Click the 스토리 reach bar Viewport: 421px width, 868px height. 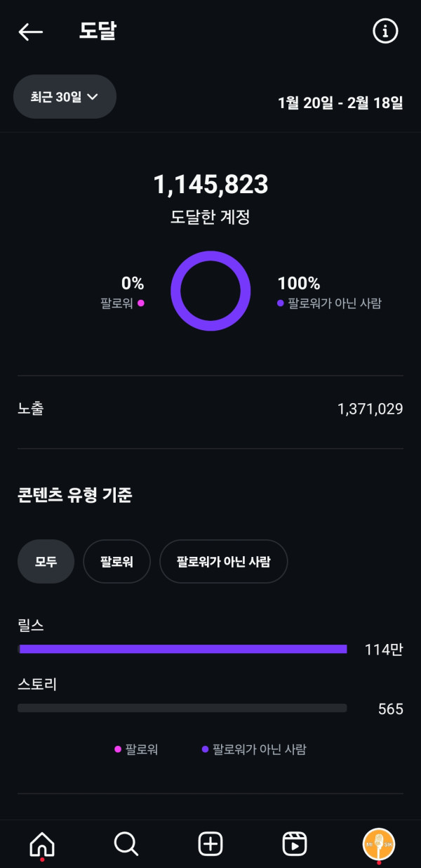[182, 708]
